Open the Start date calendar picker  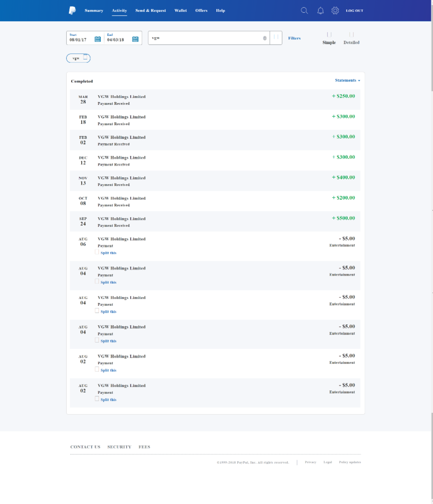97,39
